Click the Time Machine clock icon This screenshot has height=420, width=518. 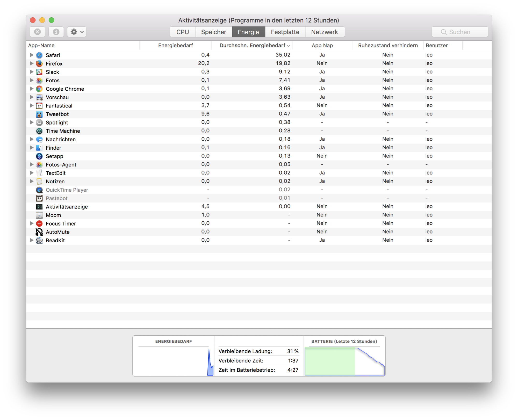click(x=39, y=131)
